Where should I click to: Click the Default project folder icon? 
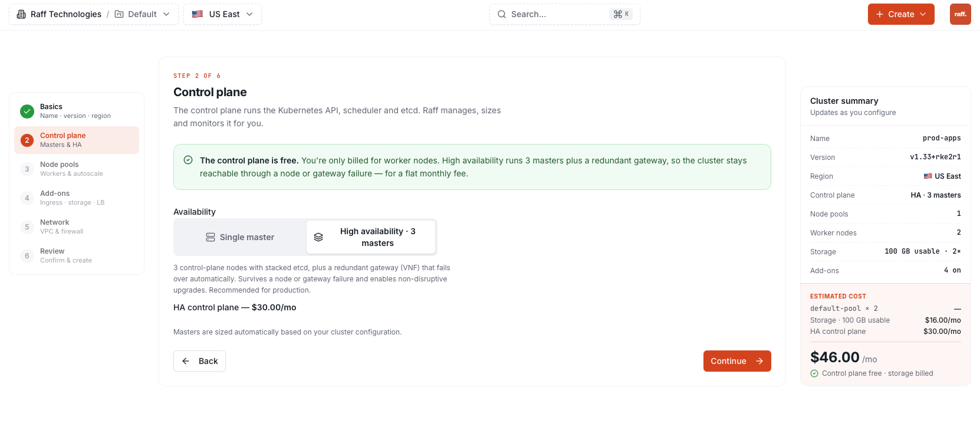point(119,14)
